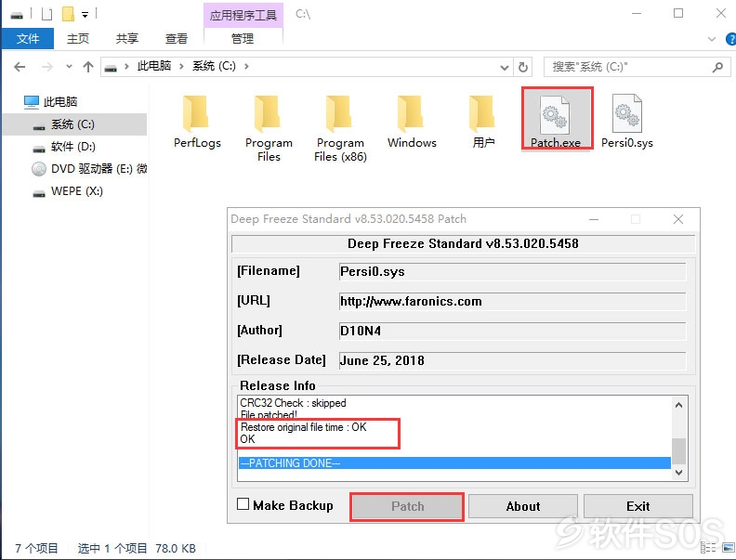This screenshot has width=736, height=560.
Task: Open the Windows folder icon
Action: (411, 113)
